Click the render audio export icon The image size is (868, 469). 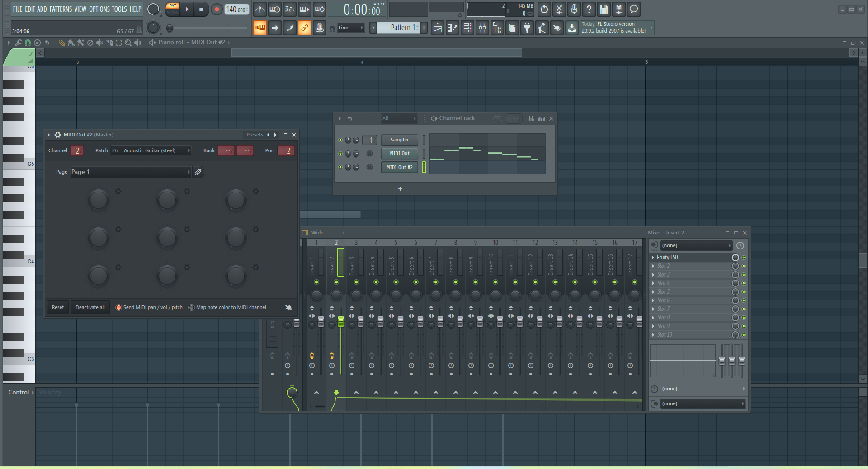click(619, 9)
